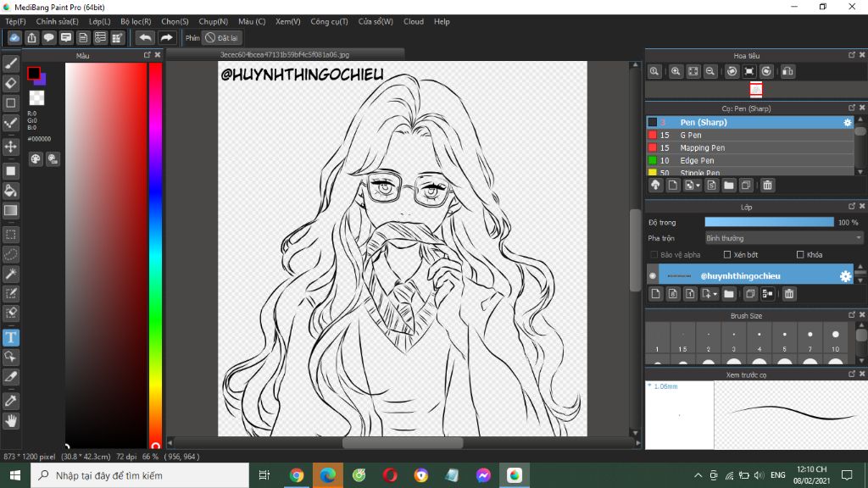
Task: Open layer @huynhthingochieu settings gear
Action: click(845, 276)
